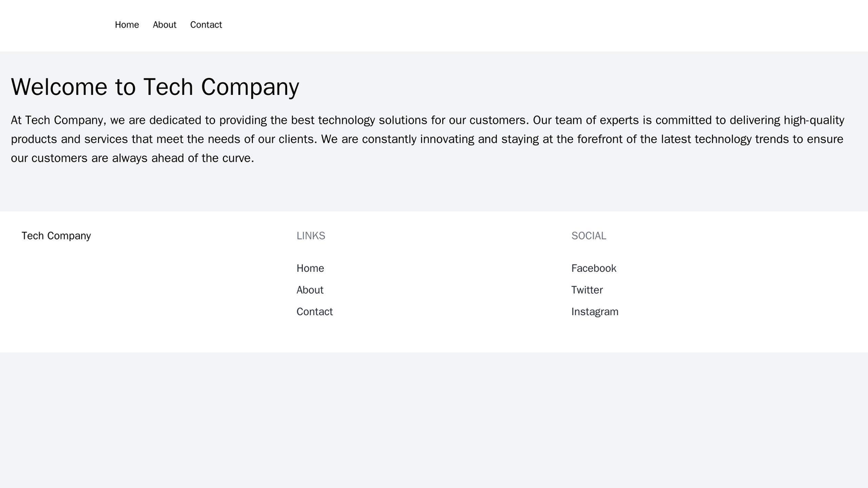This screenshot has height=488, width=868.
Task: Open the Home link under LINKS
Action: pyautogui.click(x=309, y=268)
